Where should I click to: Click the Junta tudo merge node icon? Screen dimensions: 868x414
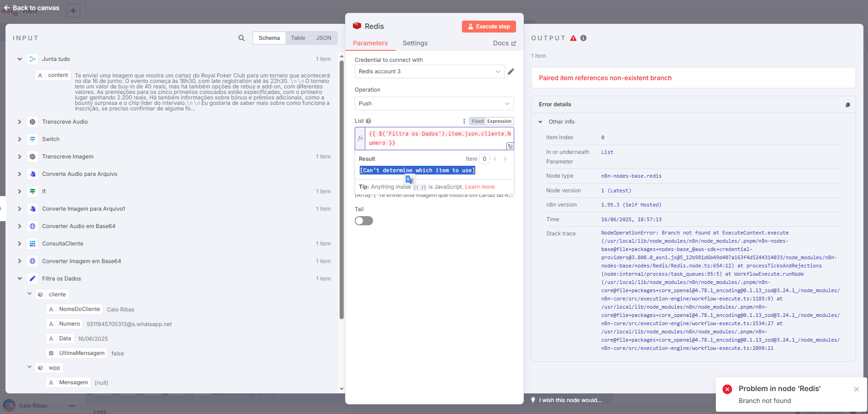(33, 59)
